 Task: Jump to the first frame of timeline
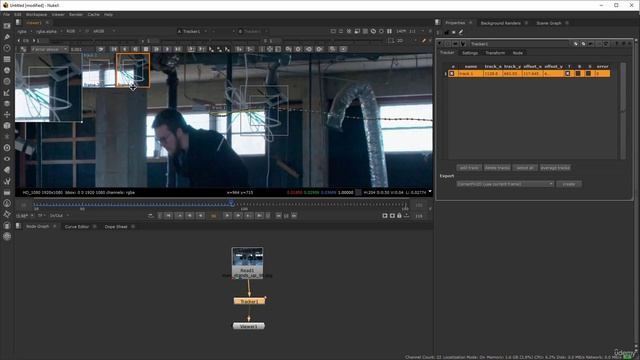(x=168, y=216)
